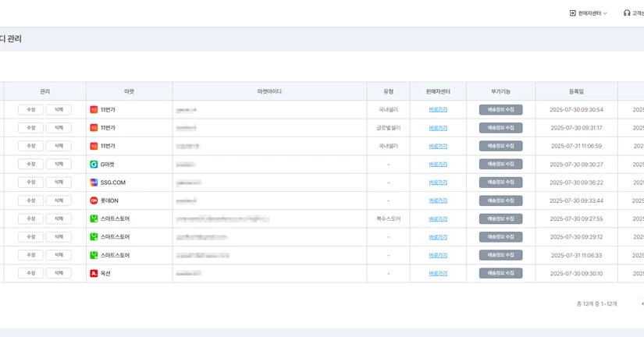Click 배송정보 수집 in the 글로벌셀러 row

[500, 128]
